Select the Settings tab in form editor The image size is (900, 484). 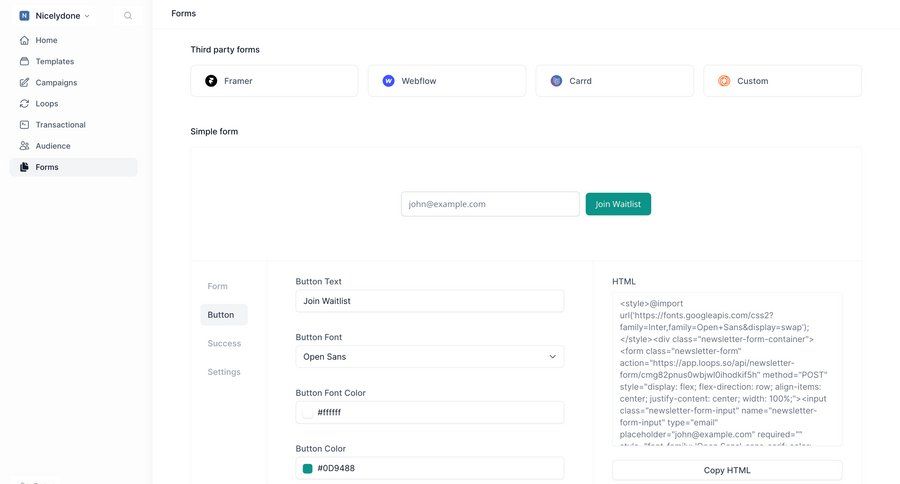[224, 372]
